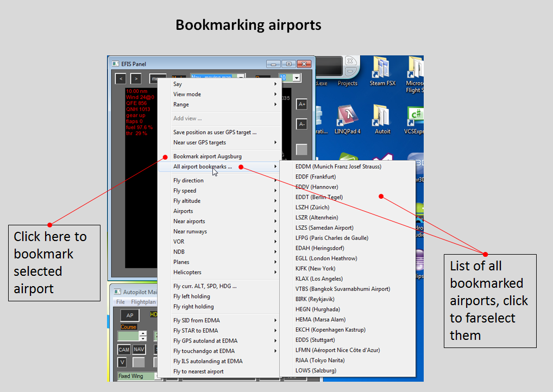Select the Autoit folder shortcut on desktop
The width and height of the screenshot is (553, 392).
coord(382,120)
